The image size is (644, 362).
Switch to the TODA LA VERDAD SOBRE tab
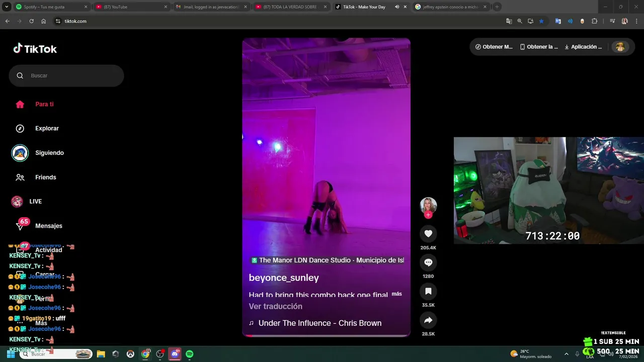coord(291,7)
